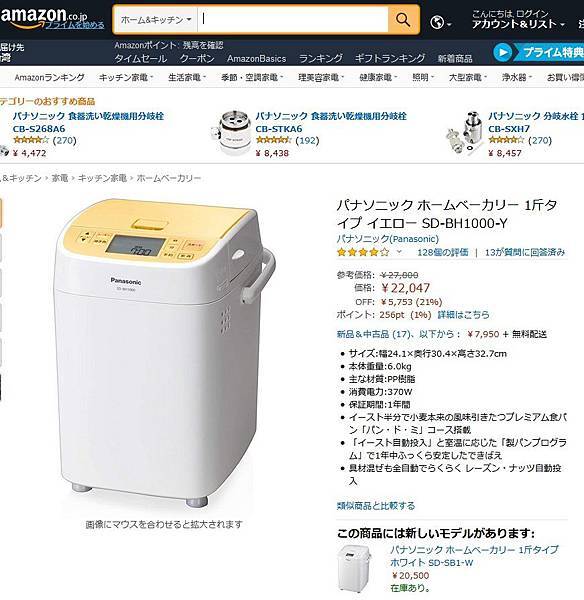Expand the キッチン家電 category menu
The width and height of the screenshot is (584, 600).
click(126, 77)
